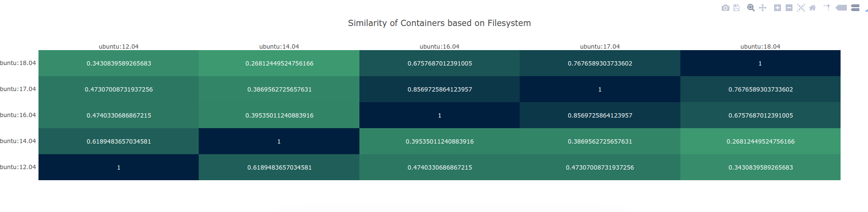The image size is (868, 212).
Task: Select cell 0.6189483657034581 in bottom row
Action: 279,167
